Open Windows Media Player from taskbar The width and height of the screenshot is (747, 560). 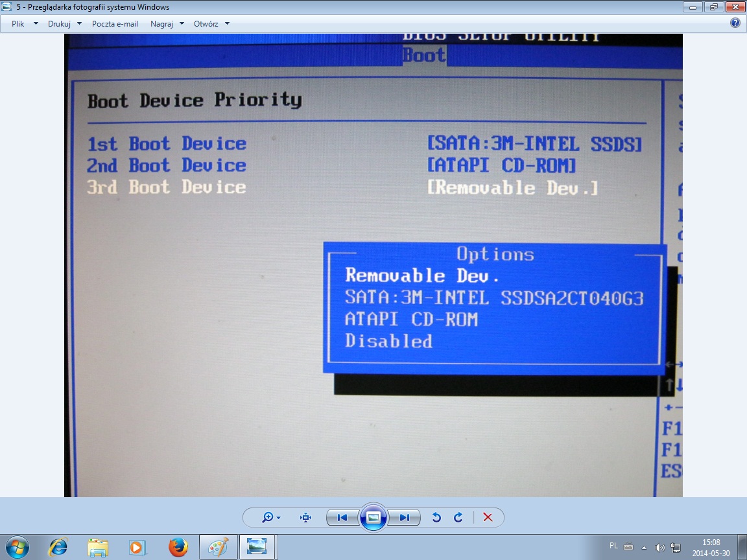point(137,547)
